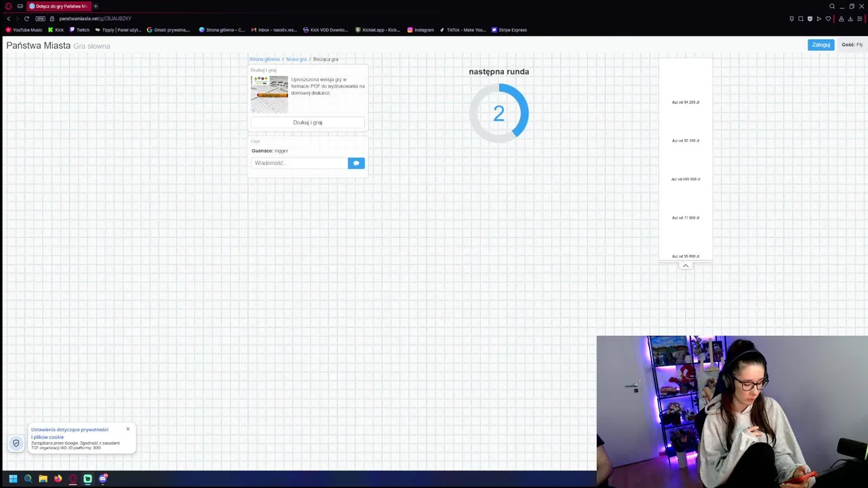868x488 pixels.
Task: Click the Państwa Miasta site title
Action: (x=39, y=45)
